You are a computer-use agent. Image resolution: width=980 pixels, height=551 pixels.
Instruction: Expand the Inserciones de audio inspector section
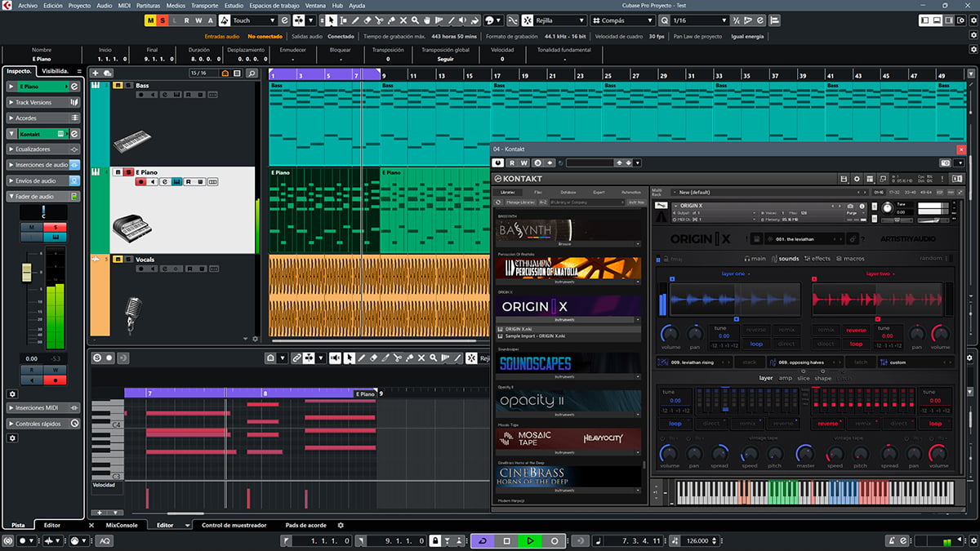44,165
